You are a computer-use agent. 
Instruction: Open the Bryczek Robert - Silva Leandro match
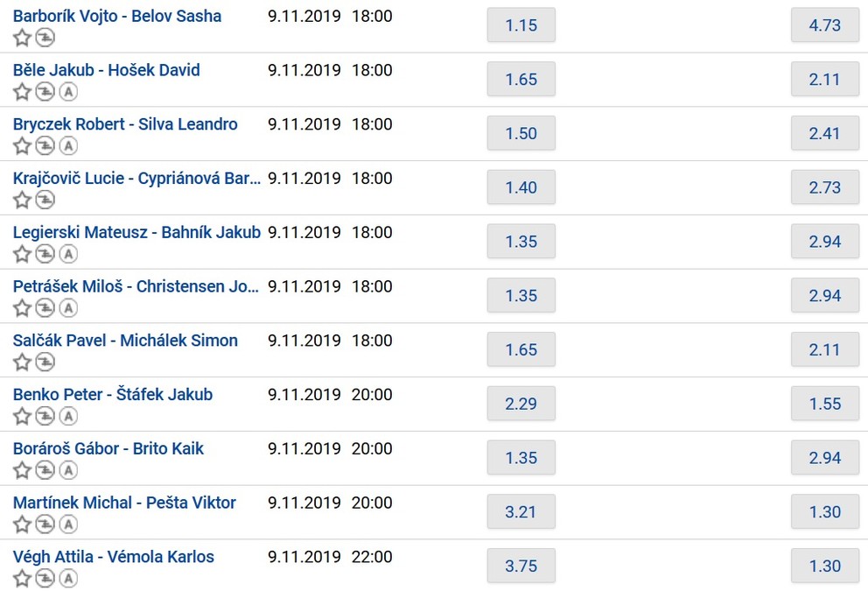pyautogui.click(x=125, y=124)
